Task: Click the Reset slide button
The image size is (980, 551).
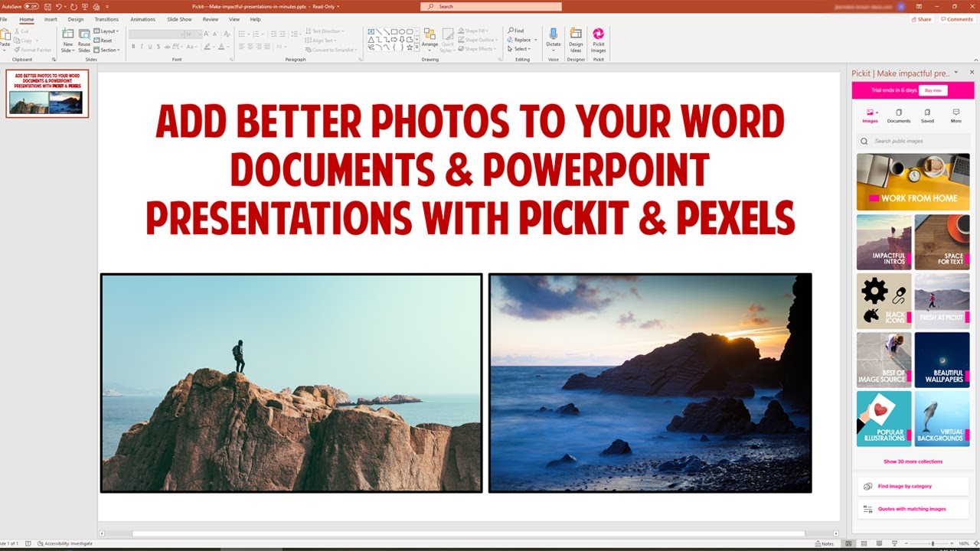Action: point(103,41)
